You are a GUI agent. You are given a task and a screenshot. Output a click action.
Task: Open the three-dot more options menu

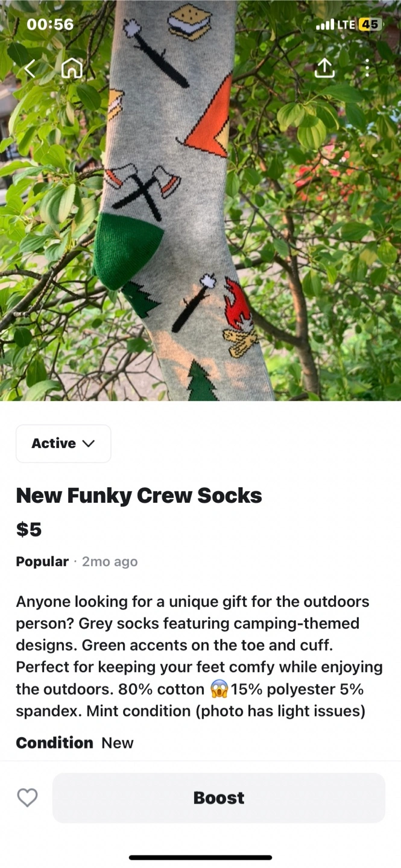[x=367, y=68]
